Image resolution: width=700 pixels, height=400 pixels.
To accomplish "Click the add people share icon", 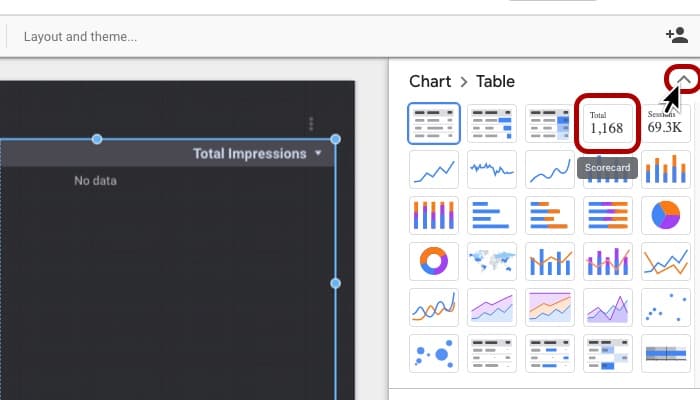I will (x=677, y=35).
